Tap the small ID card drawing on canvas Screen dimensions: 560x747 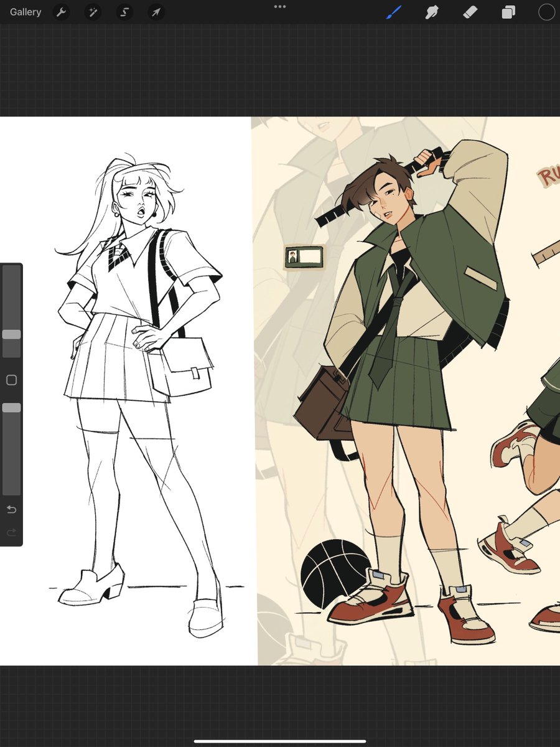click(304, 256)
